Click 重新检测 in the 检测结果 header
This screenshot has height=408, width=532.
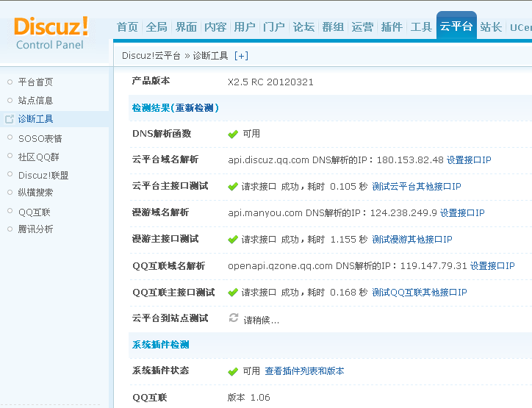(195, 108)
